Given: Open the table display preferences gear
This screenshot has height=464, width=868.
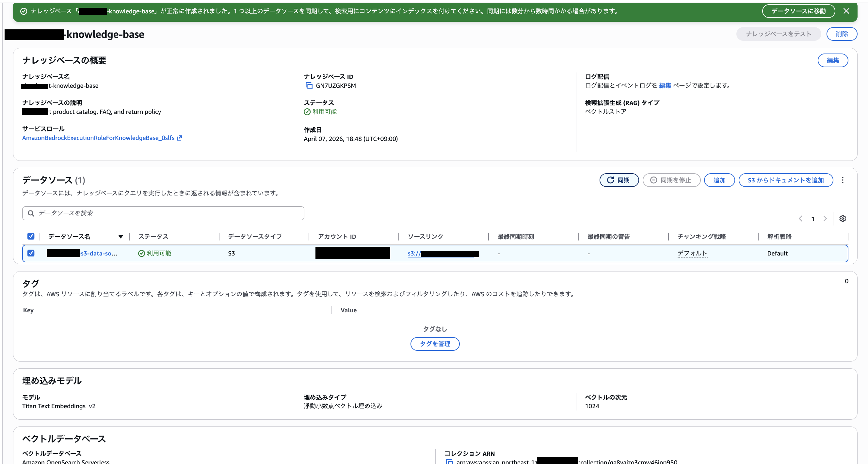Looking at the screenshot, I should [x=843, y=219].
